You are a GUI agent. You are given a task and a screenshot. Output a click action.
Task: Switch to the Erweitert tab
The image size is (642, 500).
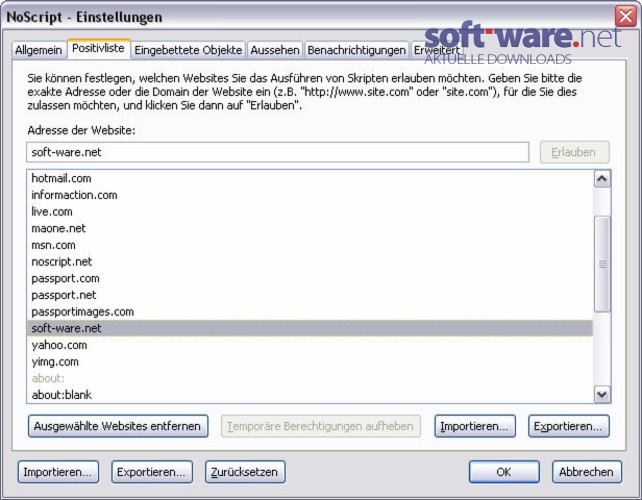pyautogui.click(x=437, y=50)
